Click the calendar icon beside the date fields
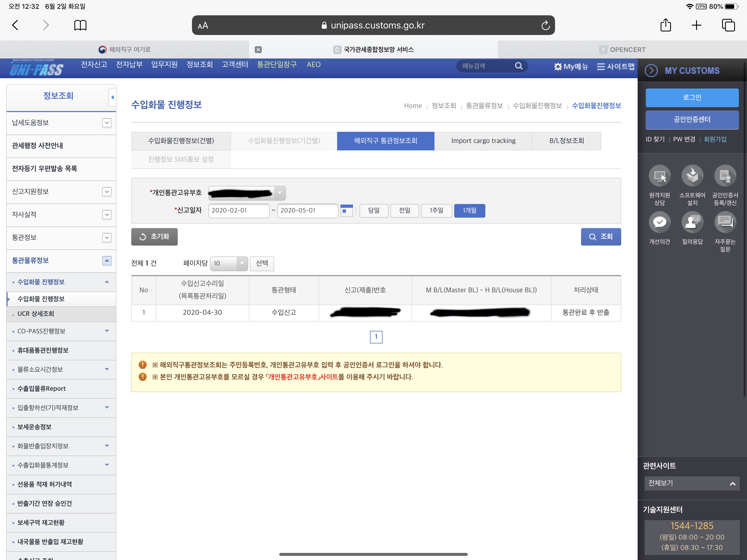Image resolution: width=747 pixels, height=560 pixels. tap(346, 211)
